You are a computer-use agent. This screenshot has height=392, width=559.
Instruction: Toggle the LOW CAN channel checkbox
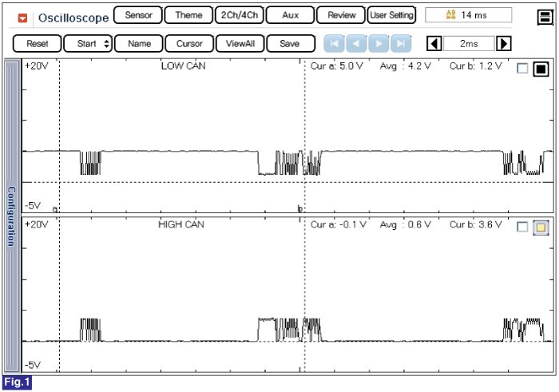pos(522,69)
